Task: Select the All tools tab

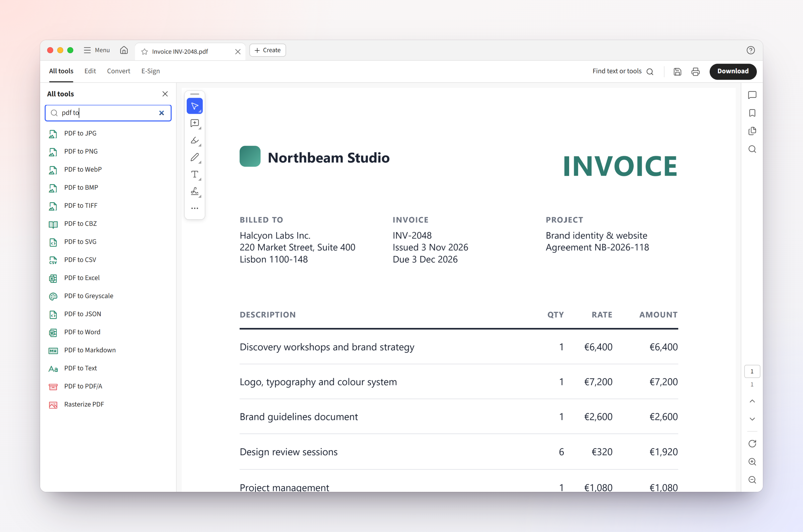Action: click(61, 71)
